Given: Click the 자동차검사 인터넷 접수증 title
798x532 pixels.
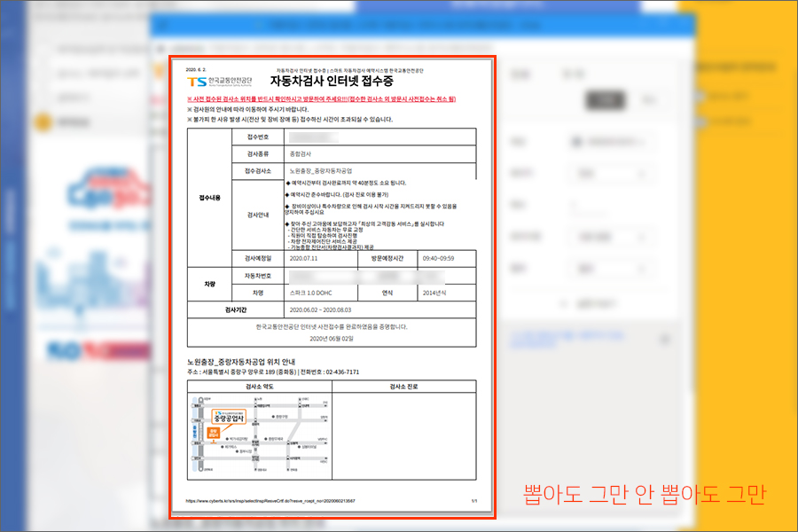Looking at the screenshot, I should (332, 81).
